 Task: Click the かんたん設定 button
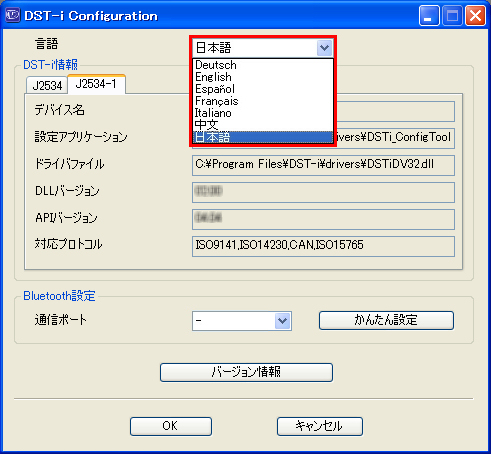[x=386, y=320]
